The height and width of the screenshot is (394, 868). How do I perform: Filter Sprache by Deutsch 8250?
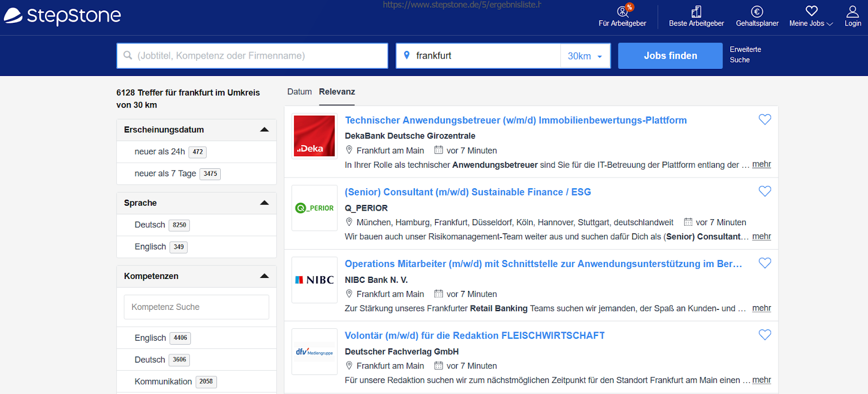click(162, 225)
